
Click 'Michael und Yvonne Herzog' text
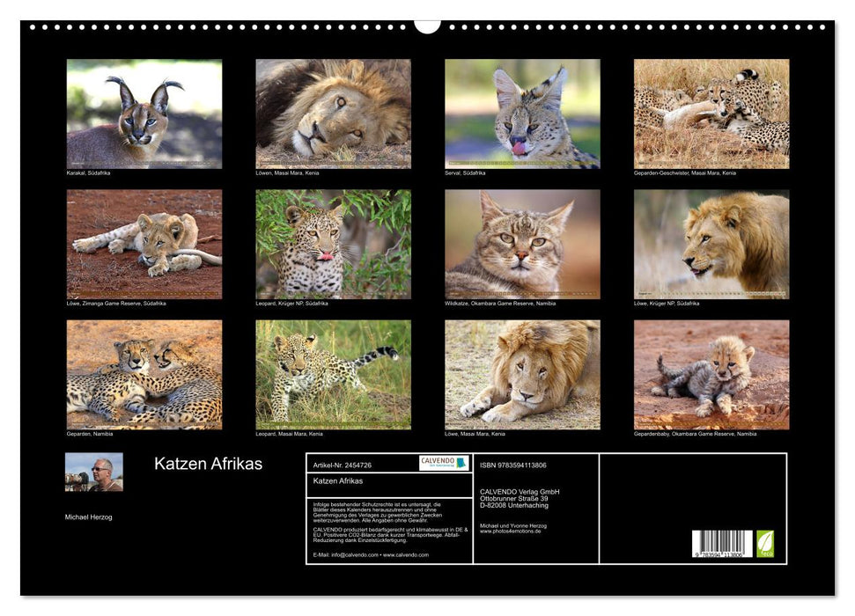(513, 526)
